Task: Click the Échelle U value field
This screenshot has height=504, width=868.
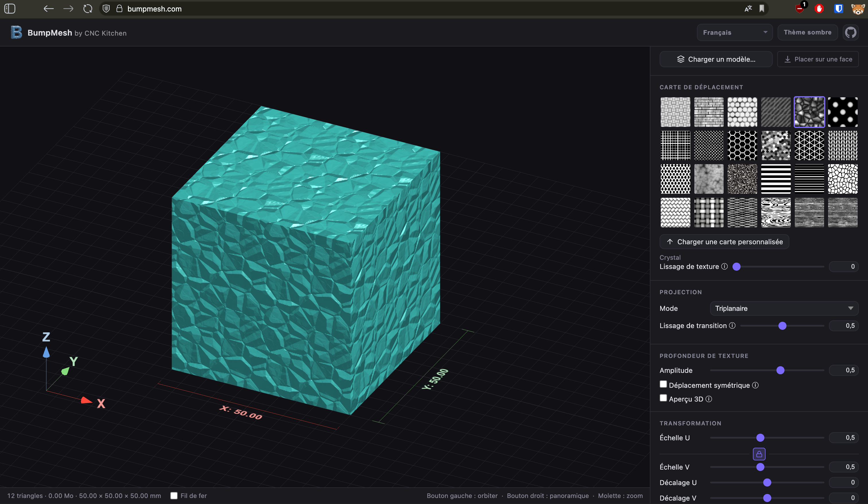Action: 844,437
